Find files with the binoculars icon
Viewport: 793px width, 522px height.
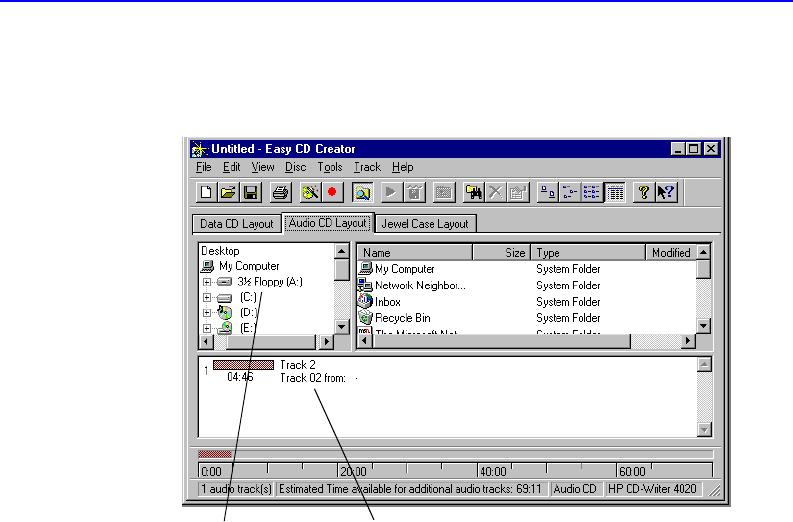pos(473,192)
